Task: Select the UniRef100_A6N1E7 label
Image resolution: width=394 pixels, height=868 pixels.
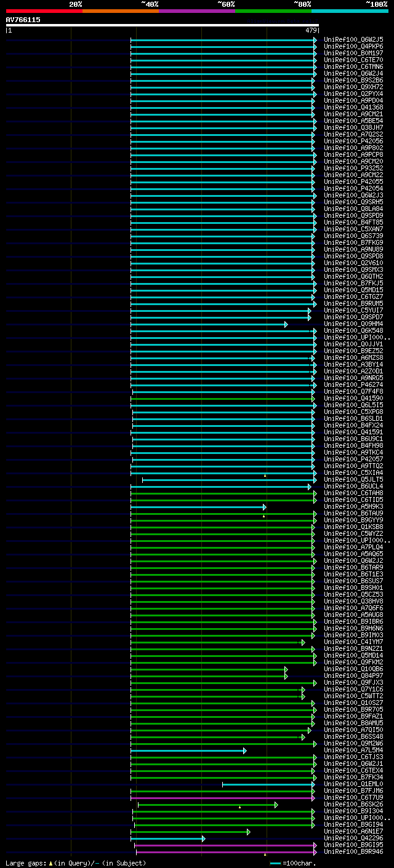Action: coord(353,832)
